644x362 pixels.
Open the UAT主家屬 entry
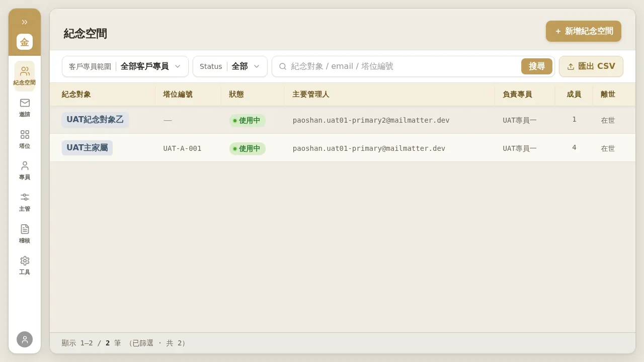point(88,148)
